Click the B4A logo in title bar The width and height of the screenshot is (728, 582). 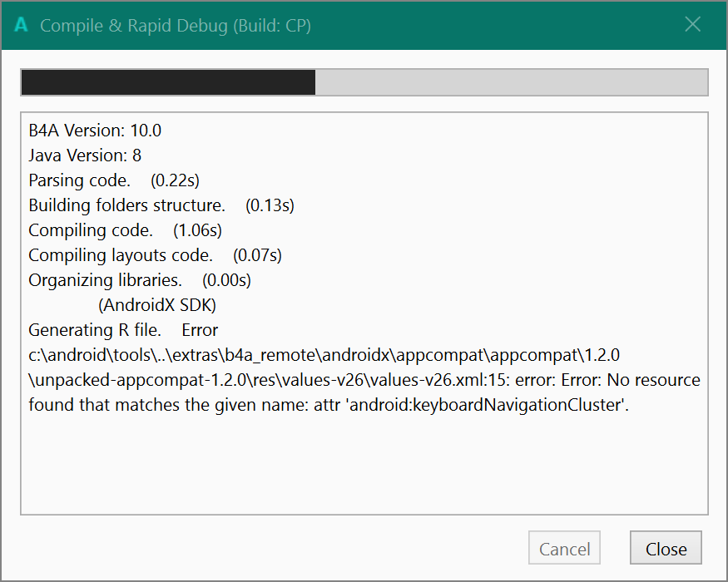tap(22, 25)
